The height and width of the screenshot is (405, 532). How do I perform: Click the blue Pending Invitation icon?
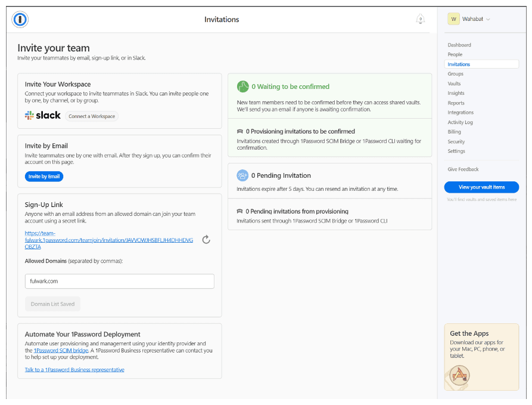pyautogui.click(x=242, y=175)
